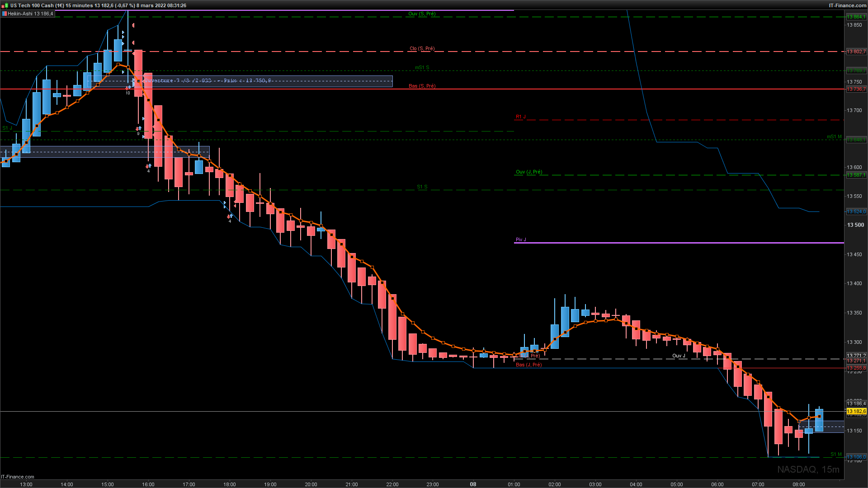The height and width of the screenshot is (488, 868).
Task: Click the IT-Finance.com watermark at bottom left
Action: click(x=18, y=477)
